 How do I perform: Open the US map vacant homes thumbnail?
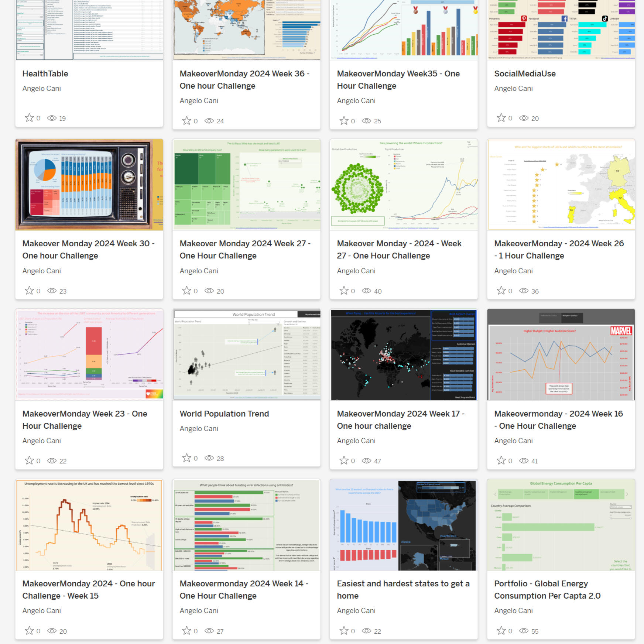[x=404, y=525]
